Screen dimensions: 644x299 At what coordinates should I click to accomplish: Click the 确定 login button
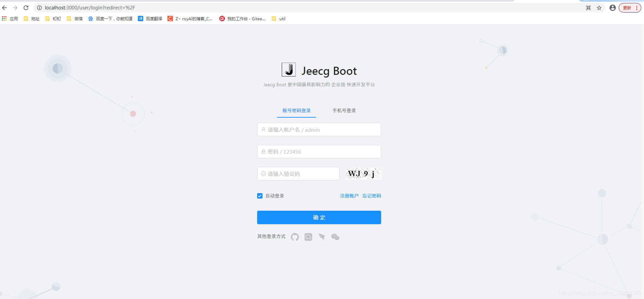(x=319, y=217)
